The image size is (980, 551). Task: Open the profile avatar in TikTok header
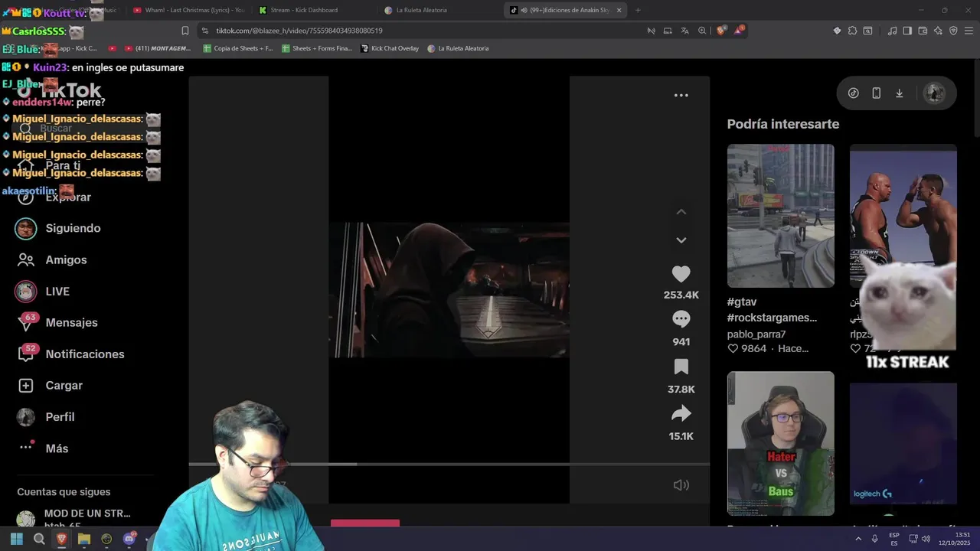pyautogui.click(x=933, y=93)
